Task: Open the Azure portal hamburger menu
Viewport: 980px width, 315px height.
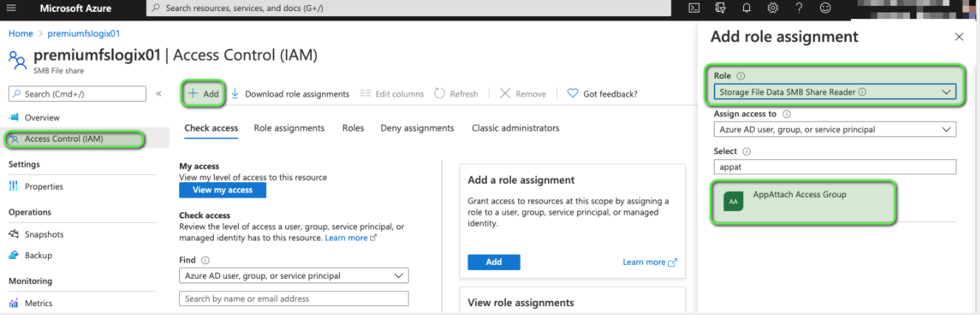Action: [10, 8]
